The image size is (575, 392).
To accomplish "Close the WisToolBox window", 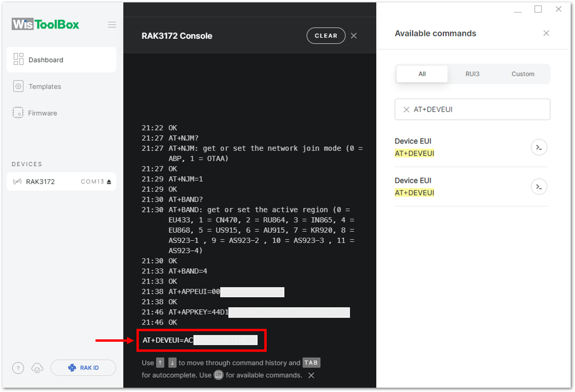I will coord(558,9).
